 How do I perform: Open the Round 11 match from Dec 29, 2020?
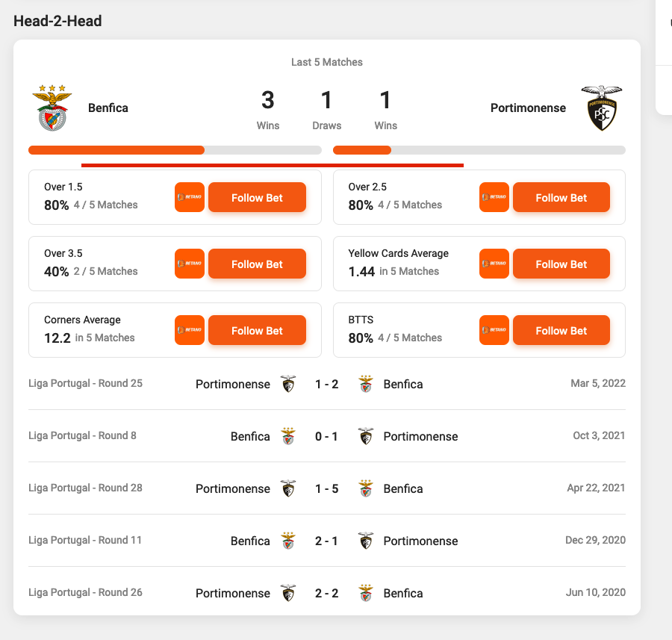[326, 541]
